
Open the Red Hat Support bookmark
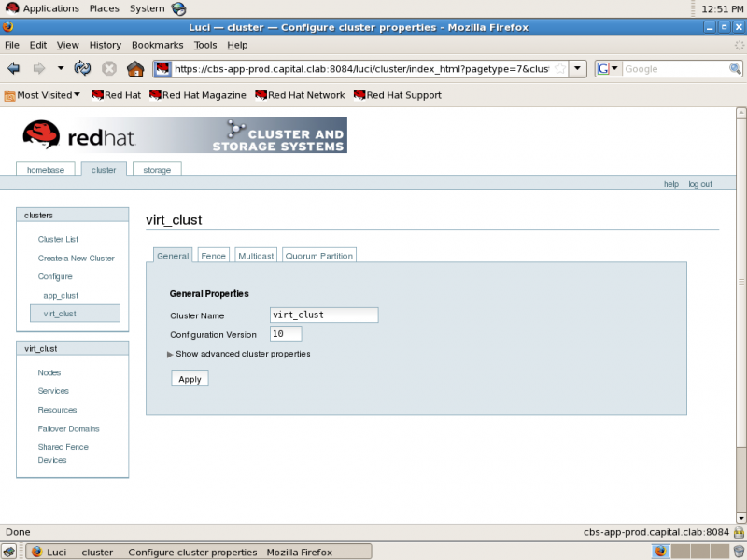[398, 95]
